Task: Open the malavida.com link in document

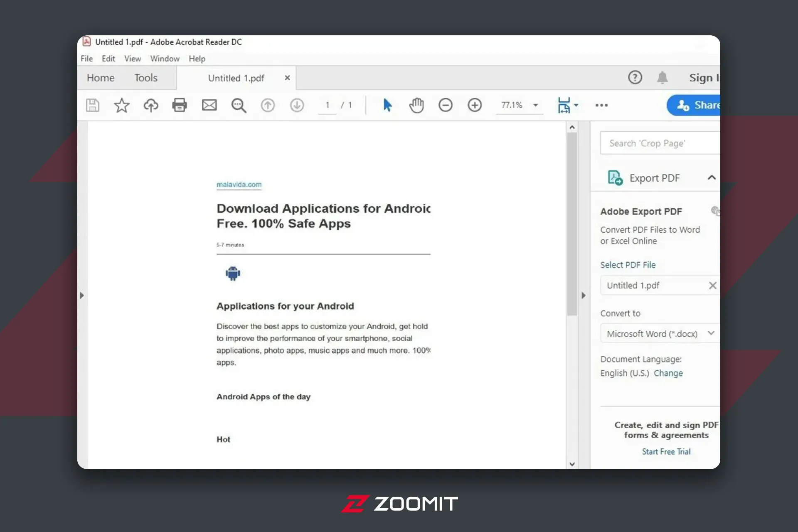Action: coord(239,185)
